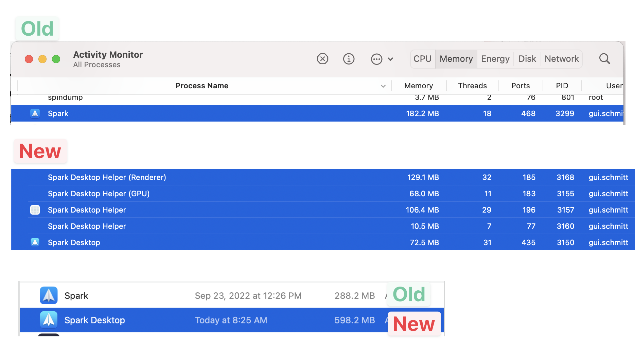Click the stop process icon in toolbar
The image size is (635, 364).
pos(322,59)
